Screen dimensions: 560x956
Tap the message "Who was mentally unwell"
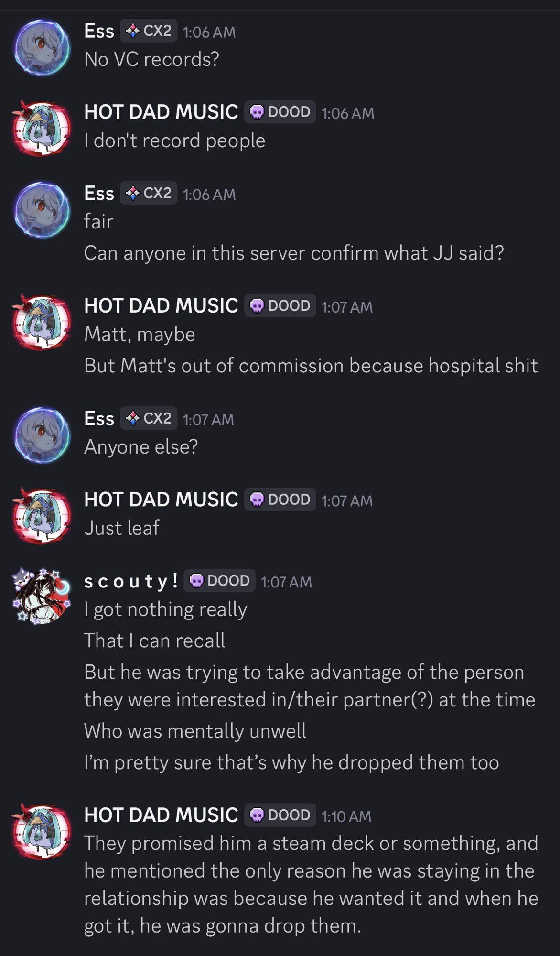coord(195,731)
